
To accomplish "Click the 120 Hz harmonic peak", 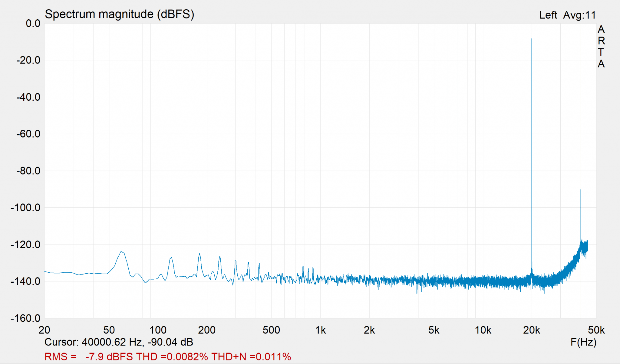I will [171, 258].
